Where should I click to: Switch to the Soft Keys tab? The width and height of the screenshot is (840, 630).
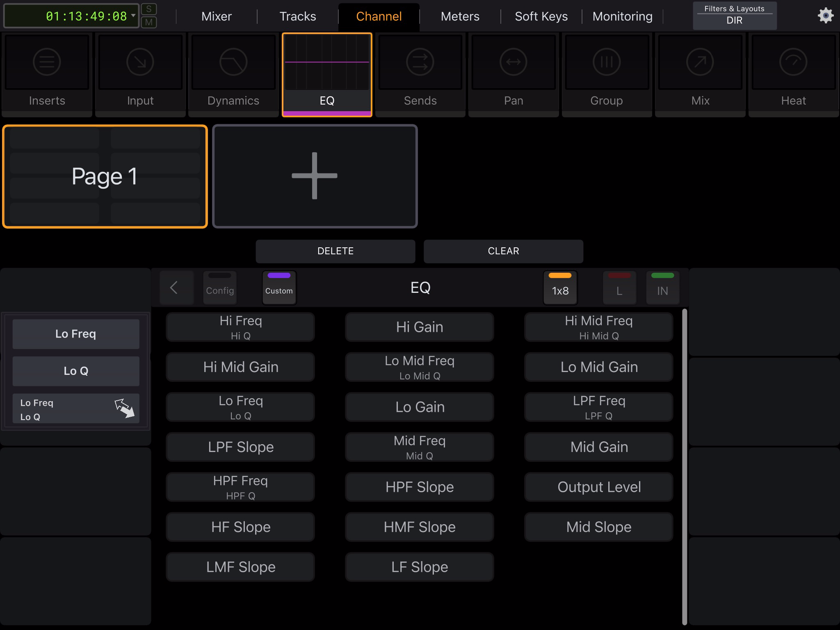pos(541,16)
